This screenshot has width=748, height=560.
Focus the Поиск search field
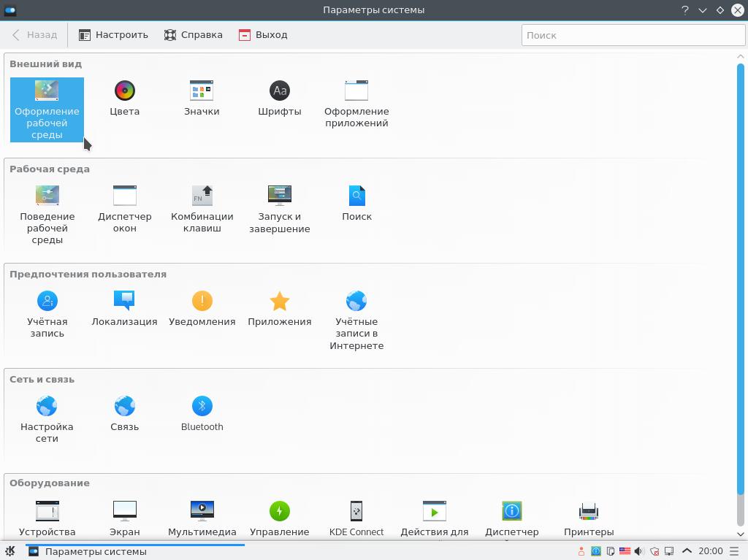pyautogui.click(x=633, y=35)
